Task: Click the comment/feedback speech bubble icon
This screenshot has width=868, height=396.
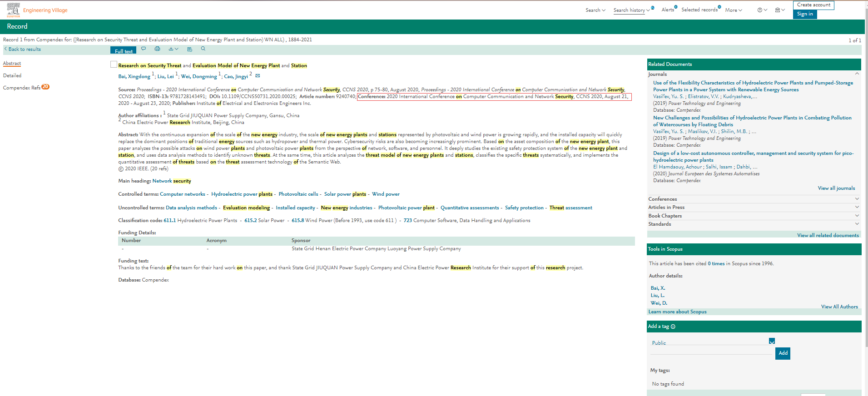Action: (144, 49)
